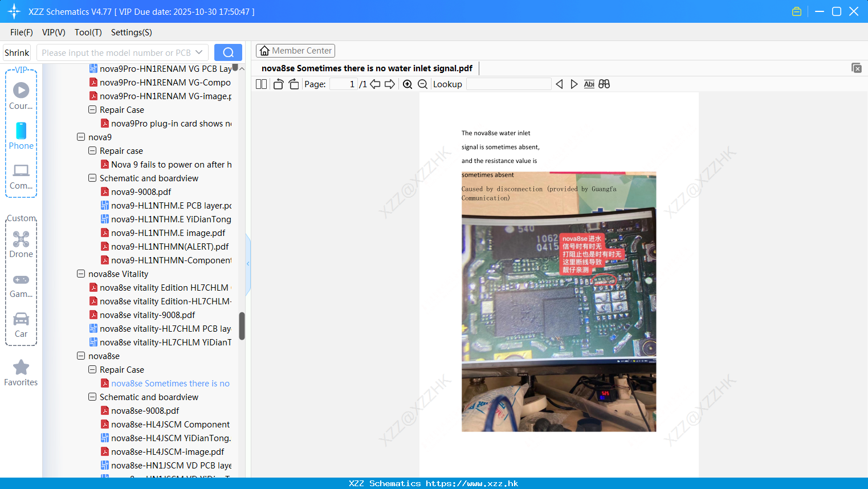Click the home icon in Member Center
This screenshot has width=868, height=489.
pos(264,51)
